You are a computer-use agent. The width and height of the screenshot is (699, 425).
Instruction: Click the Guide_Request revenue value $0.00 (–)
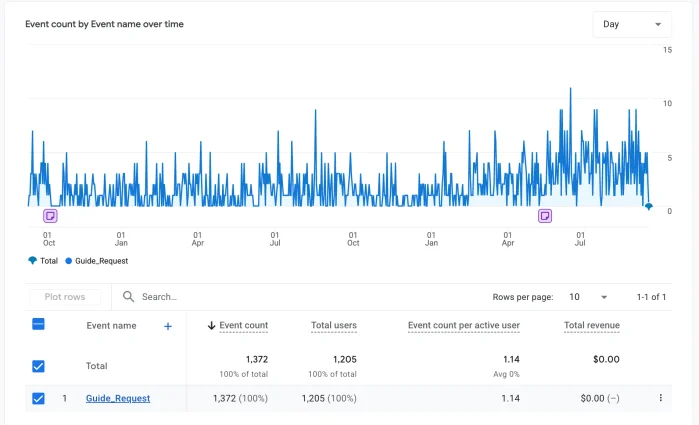pyautogui.click(x=600, y=398)
